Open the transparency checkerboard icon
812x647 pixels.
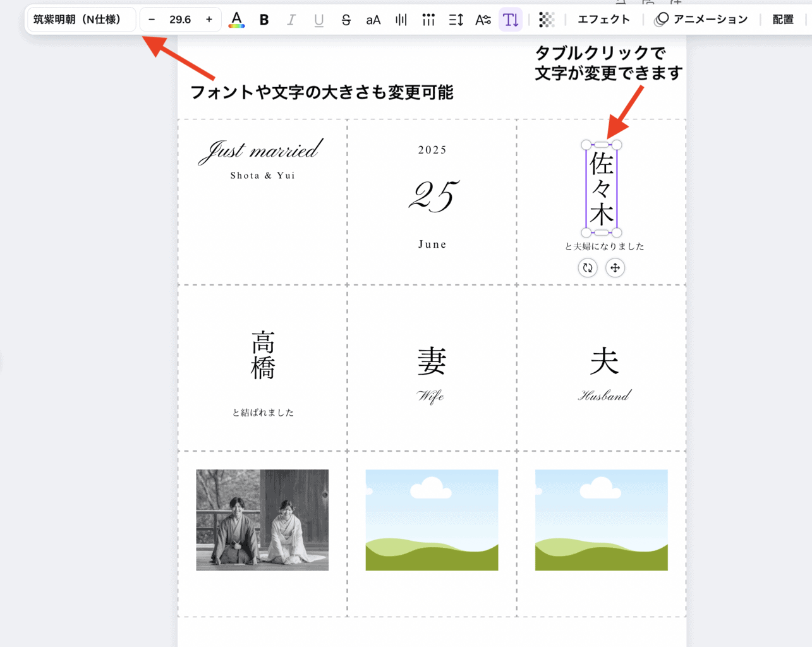pos(547,20)
